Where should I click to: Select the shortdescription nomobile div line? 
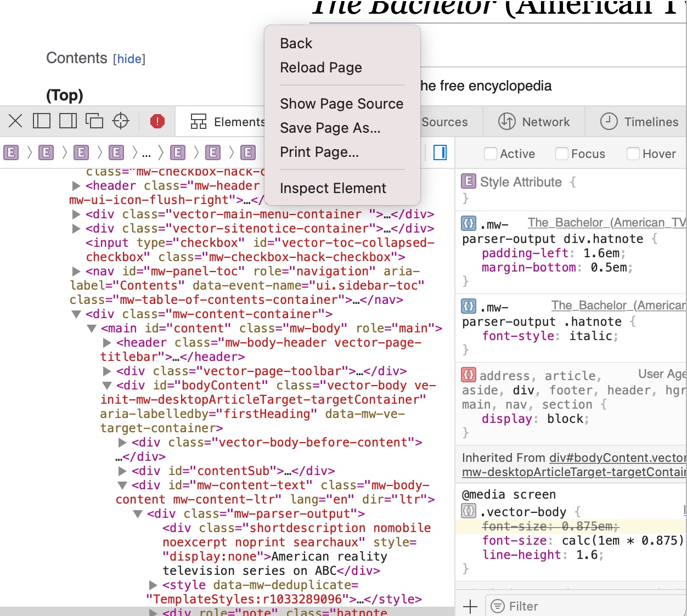point(297,549)
